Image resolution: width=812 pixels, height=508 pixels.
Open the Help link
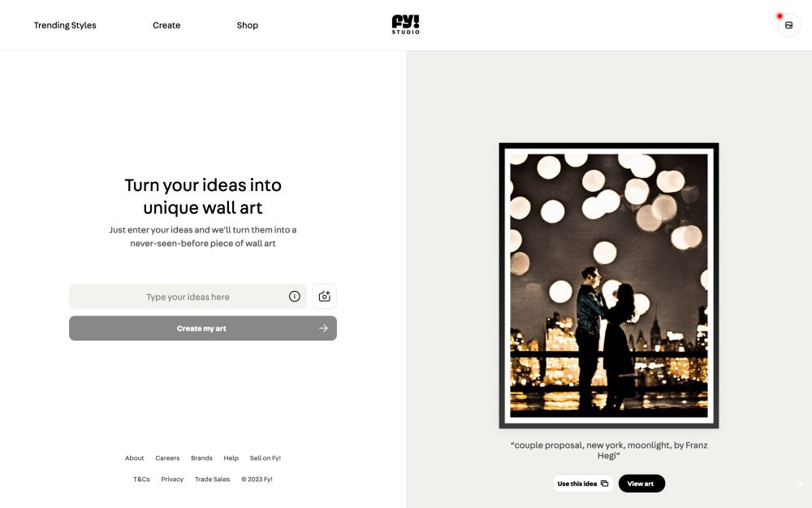pyautogui.click(x=231, y=458)
